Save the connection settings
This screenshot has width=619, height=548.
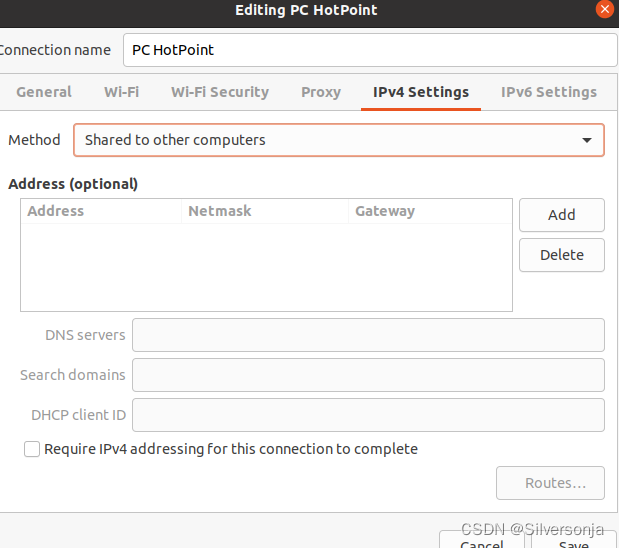click(x=574, y=540)
